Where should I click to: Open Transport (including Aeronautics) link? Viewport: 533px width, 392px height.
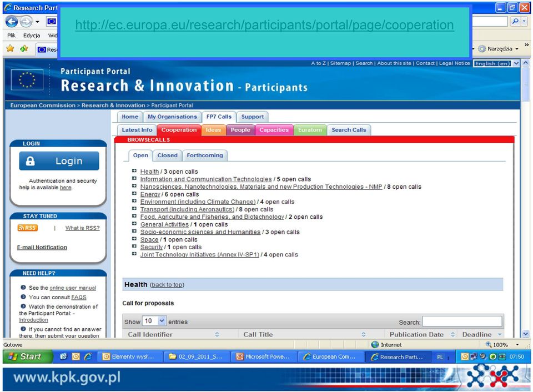[187, 209]
